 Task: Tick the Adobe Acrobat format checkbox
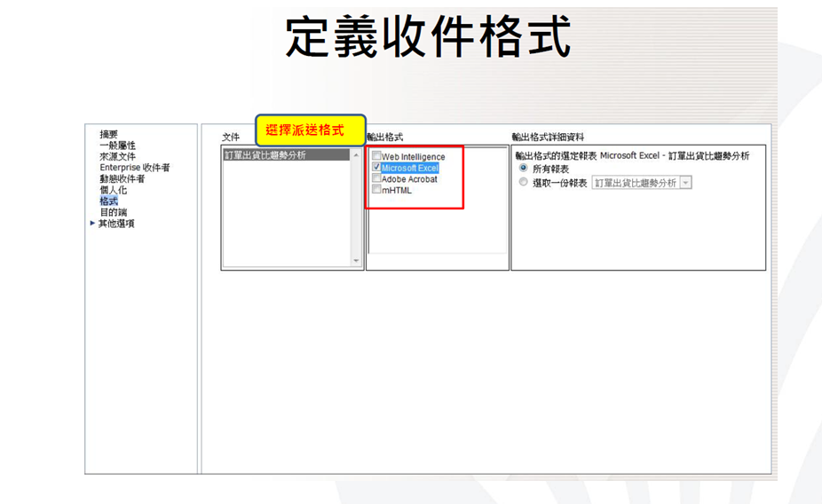pyautogui.click(x=377, y=178)
